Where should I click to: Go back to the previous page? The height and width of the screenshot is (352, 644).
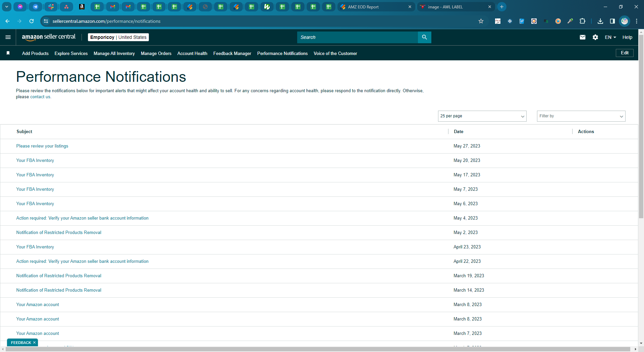tap(7, 21)
